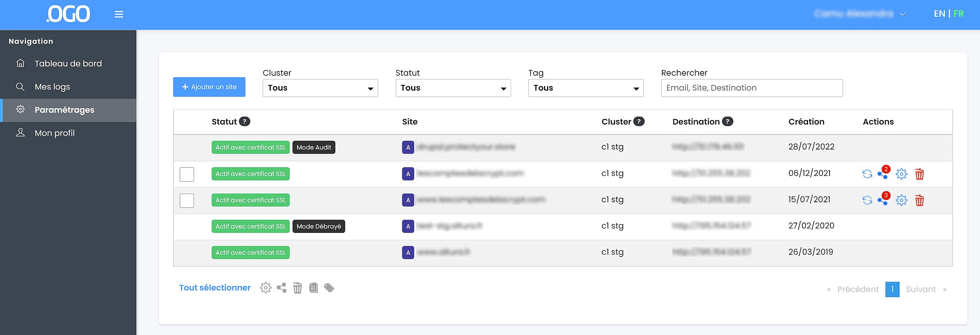Delete the site created 15/07/2021

pyautogui.click(x=920, y=200)
